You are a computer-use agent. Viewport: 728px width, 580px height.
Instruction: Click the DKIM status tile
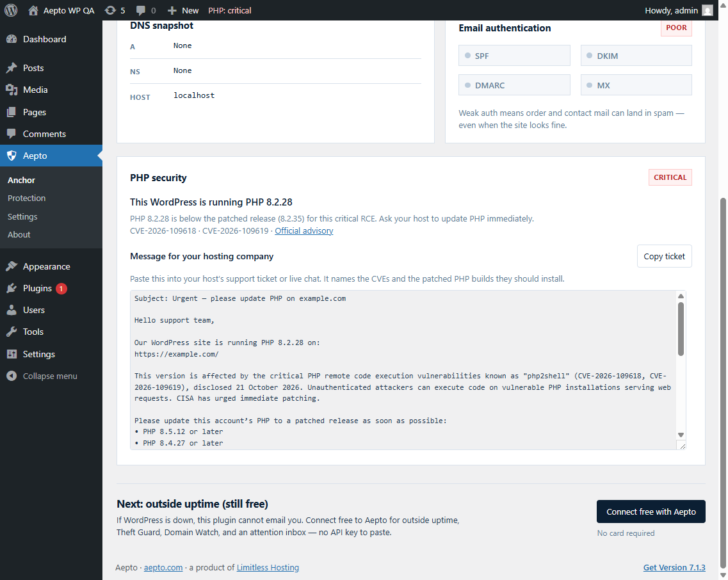click(x=636, y=56)
